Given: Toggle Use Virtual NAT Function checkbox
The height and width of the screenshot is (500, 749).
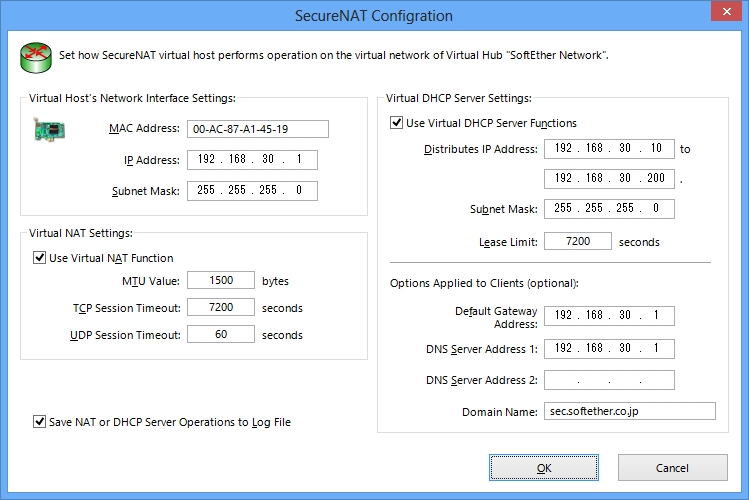Looking at the screenshot, I should pyautogui.click(x=39, y=258).
